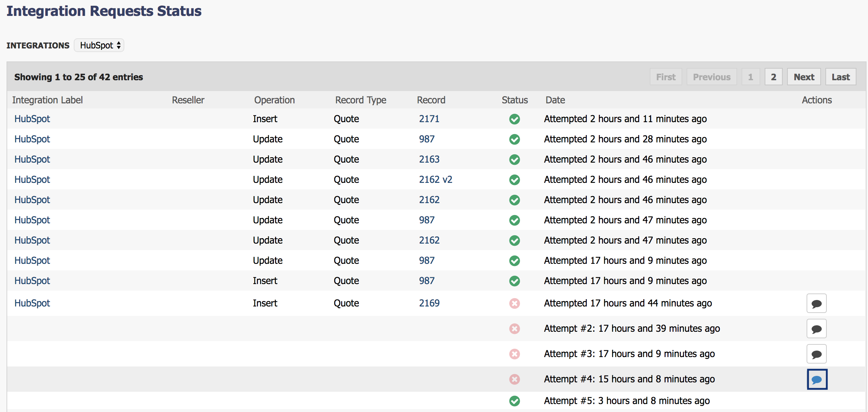
Task: Select 'Attempted 17 hours and 44 minutes ago'
Action: pos(628,303)
